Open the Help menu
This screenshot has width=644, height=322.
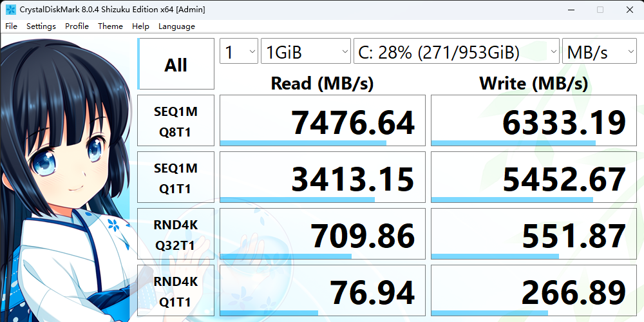[x=140, y=26]
